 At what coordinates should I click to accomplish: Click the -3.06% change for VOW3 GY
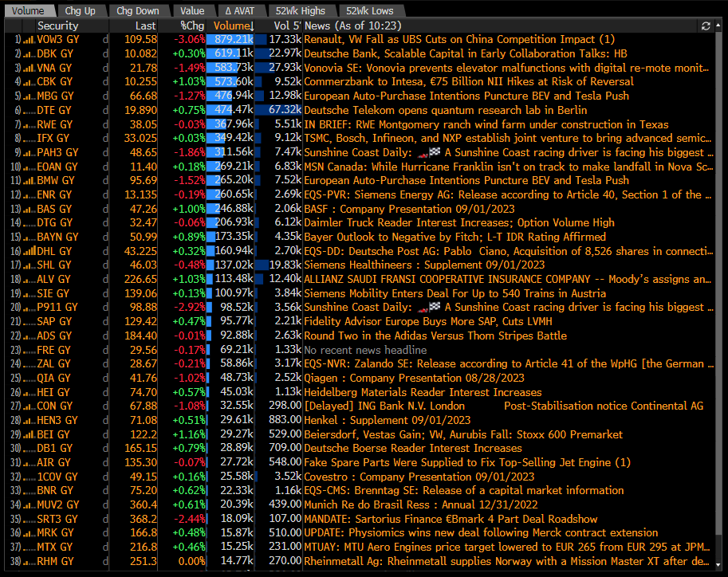pyautogui.click(x=189, y=40)
